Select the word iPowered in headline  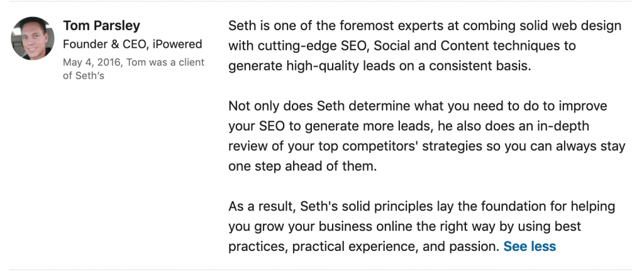pyautogui.click(x=177, y=44)
